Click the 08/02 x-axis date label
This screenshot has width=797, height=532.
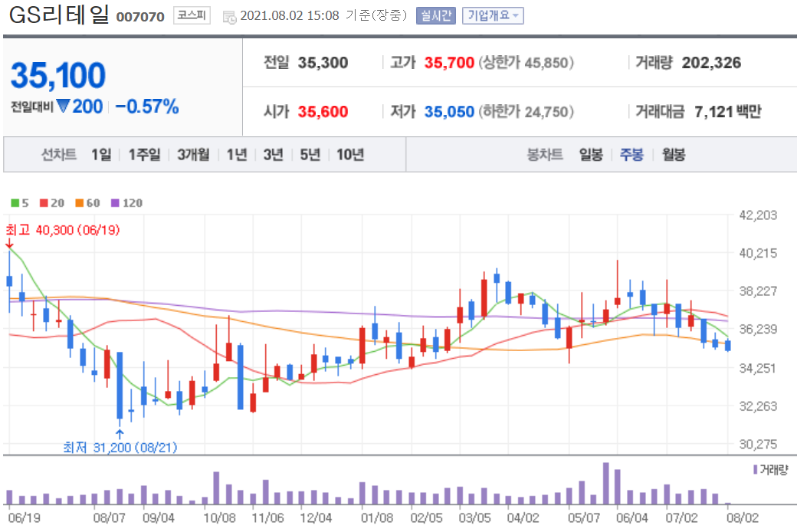742,518
